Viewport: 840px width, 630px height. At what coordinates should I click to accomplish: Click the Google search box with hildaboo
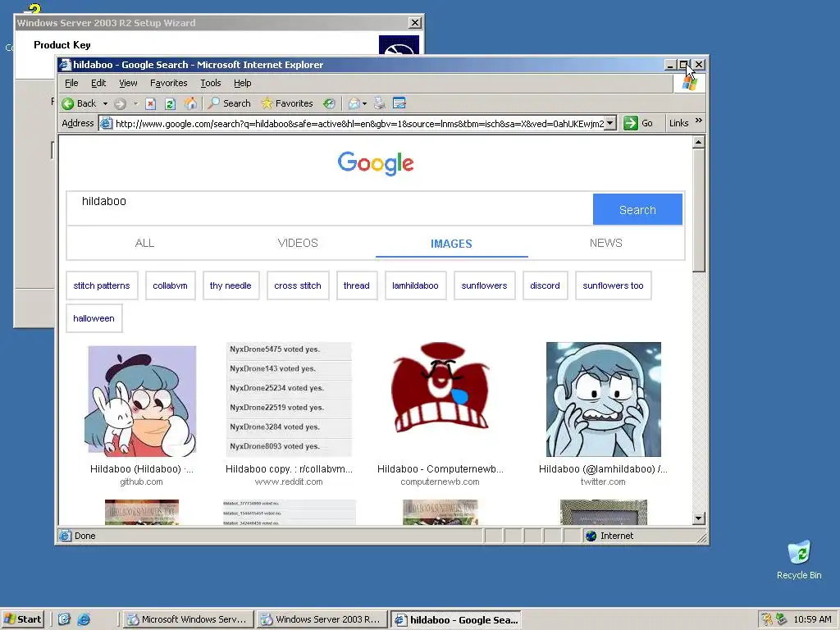[330, 208]
